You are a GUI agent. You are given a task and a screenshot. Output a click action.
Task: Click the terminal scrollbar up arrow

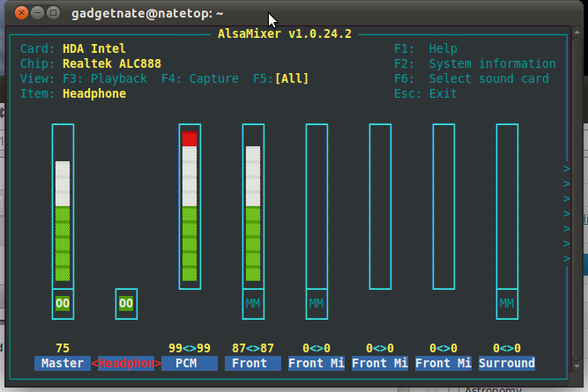pos(577,33)
